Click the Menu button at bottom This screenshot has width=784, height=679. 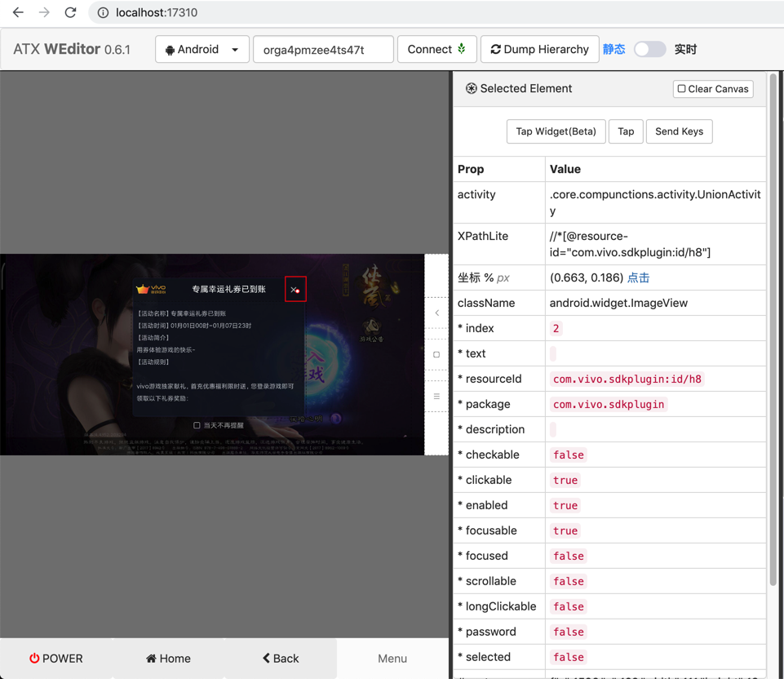392,659
